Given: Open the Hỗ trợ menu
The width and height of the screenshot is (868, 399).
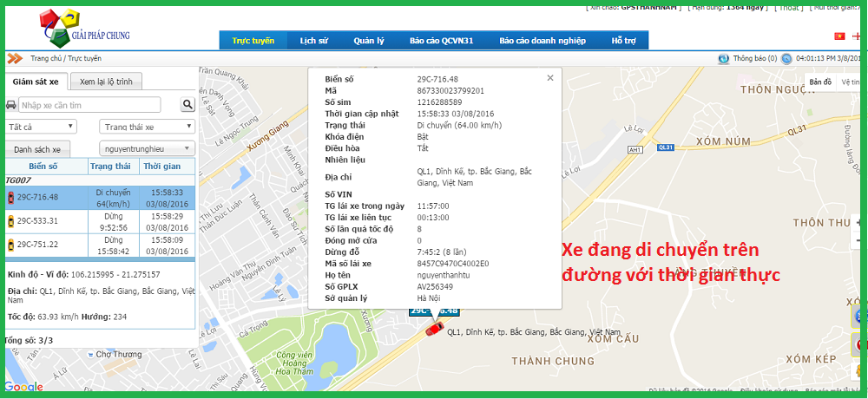Looking at the screenshot, I should (x=624, y=41).
